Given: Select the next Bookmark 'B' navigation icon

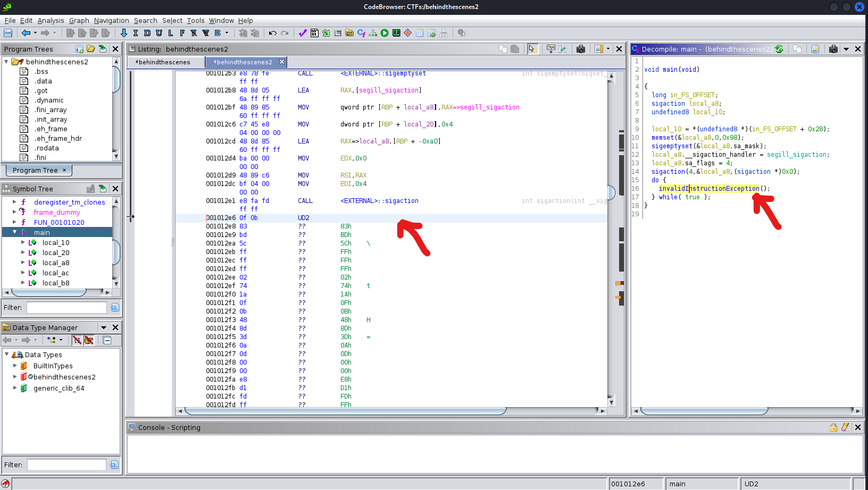Looking at the screenshot, I should click(x=218, y=33).
